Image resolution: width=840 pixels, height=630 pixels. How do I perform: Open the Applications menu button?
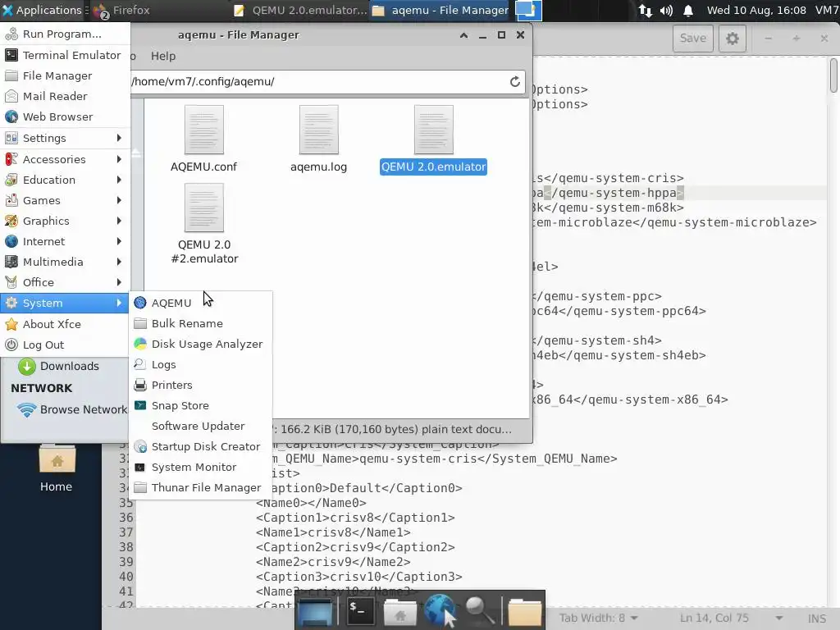point(43,10)
